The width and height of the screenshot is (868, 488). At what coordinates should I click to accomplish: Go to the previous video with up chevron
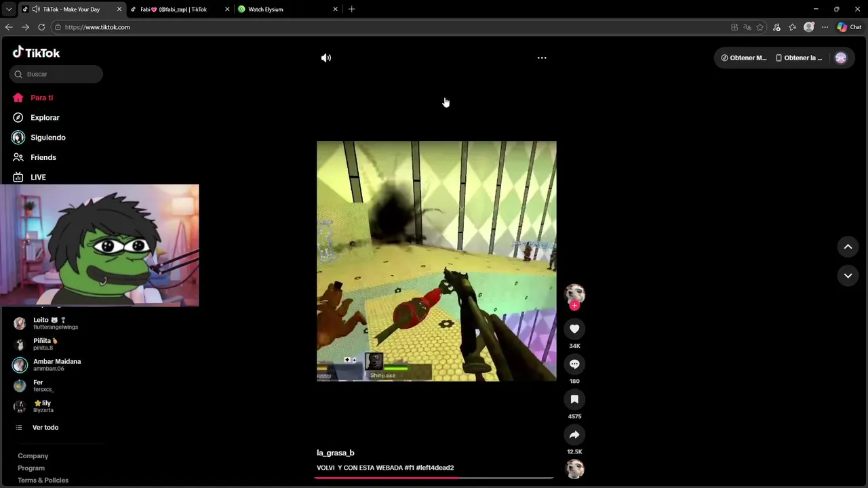848,247
